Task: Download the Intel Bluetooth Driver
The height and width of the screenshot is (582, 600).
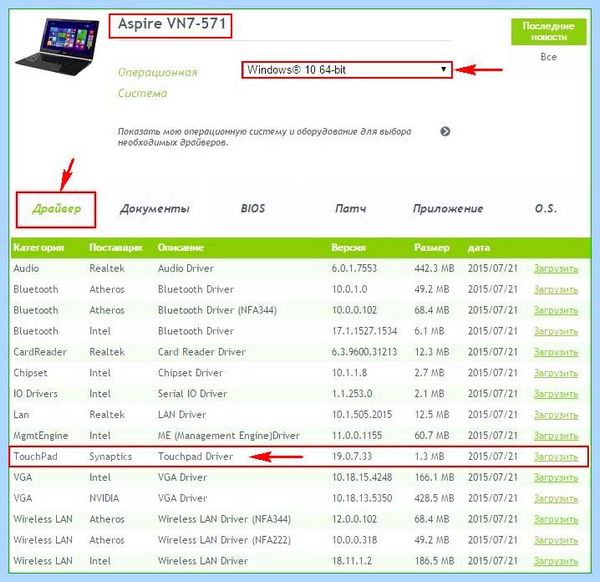Action: (556, 331)
